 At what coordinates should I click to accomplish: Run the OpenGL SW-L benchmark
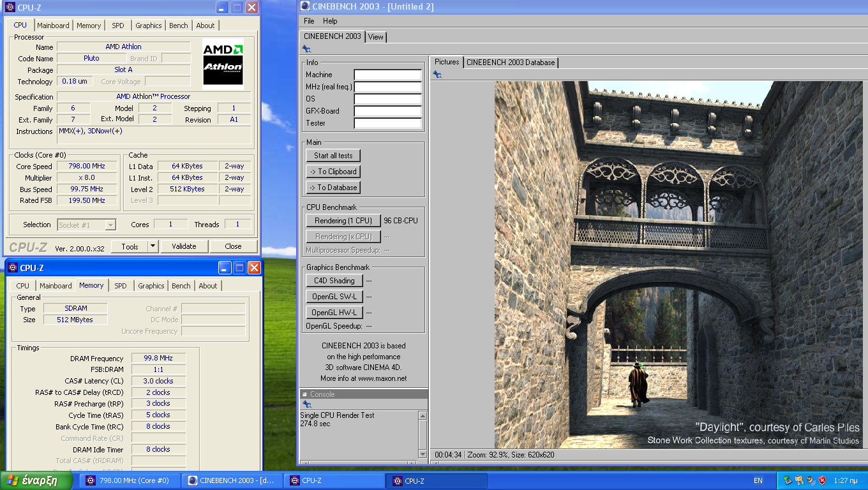(334, 297)
